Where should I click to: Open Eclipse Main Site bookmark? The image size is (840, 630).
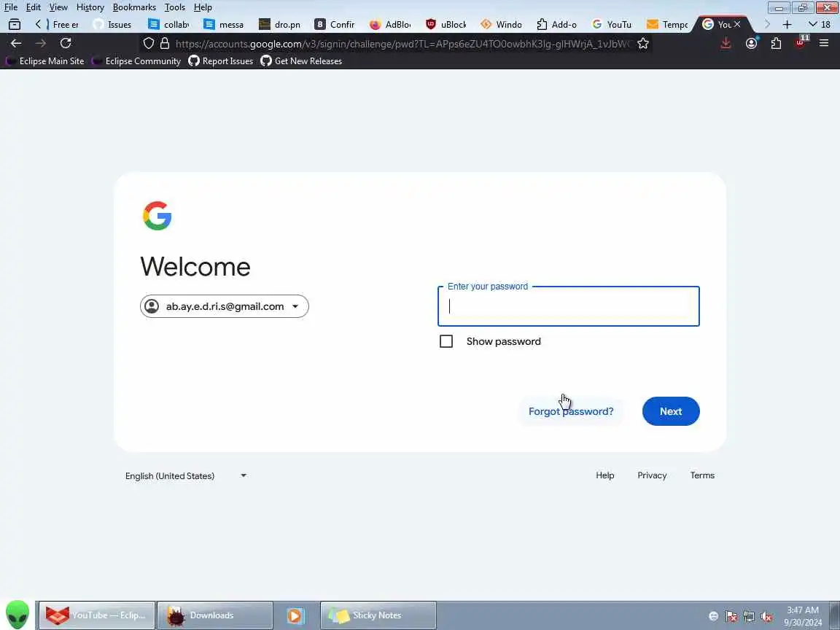tap(45, 61)
